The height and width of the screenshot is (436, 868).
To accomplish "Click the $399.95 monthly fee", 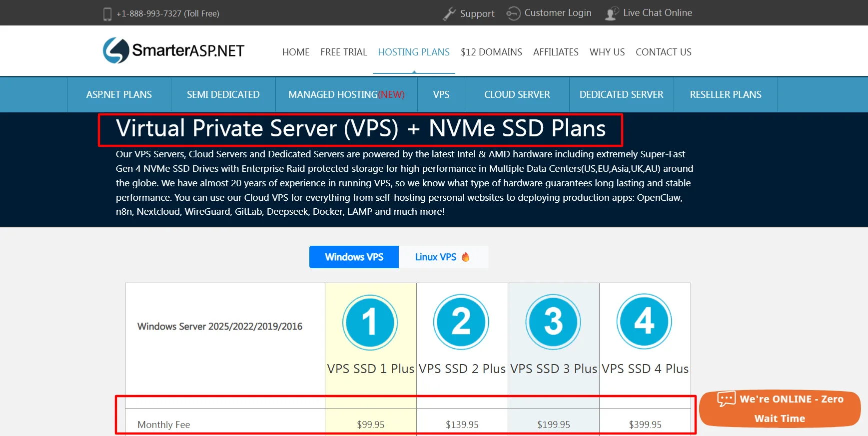I will (645, 425).
